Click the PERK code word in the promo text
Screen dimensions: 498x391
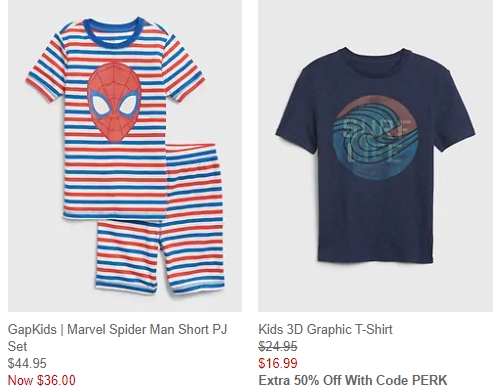pos(429,380)
